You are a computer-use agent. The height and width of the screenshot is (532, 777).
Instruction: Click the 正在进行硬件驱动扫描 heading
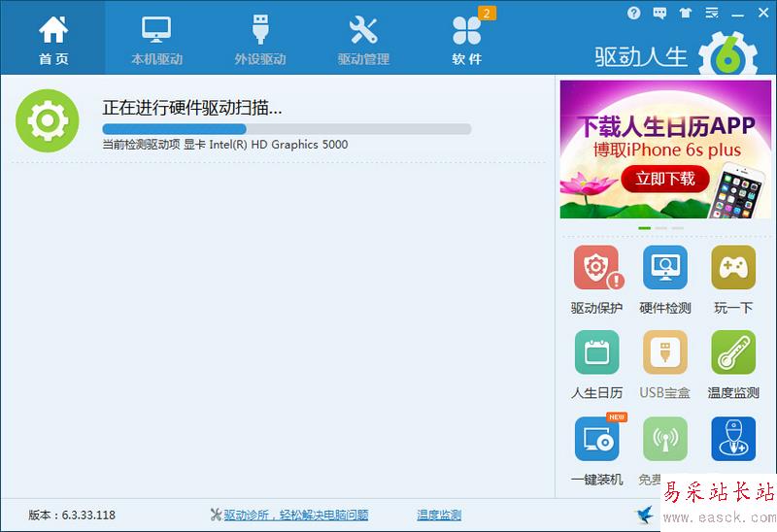pyautogui.click(x=192, y=108)
